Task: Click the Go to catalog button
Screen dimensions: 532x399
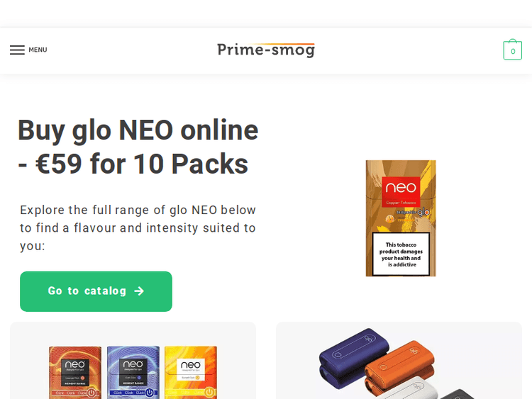Action: [x=96, y=291]
